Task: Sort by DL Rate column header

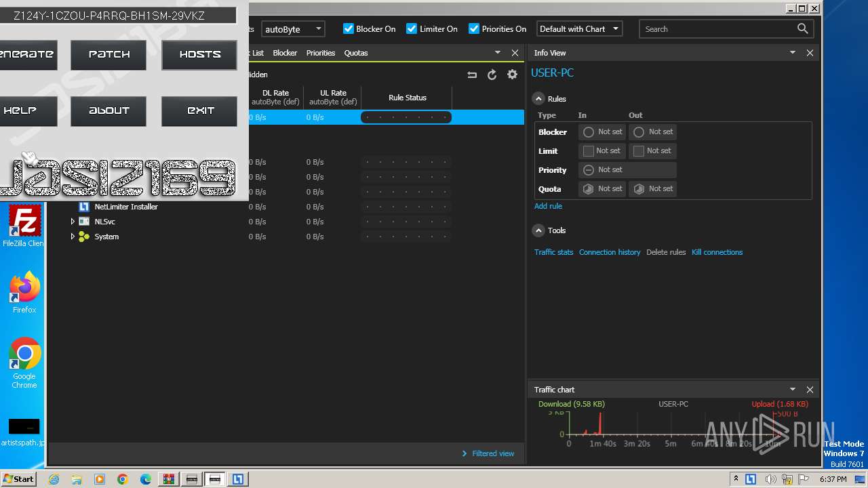Action: [275, 97]
